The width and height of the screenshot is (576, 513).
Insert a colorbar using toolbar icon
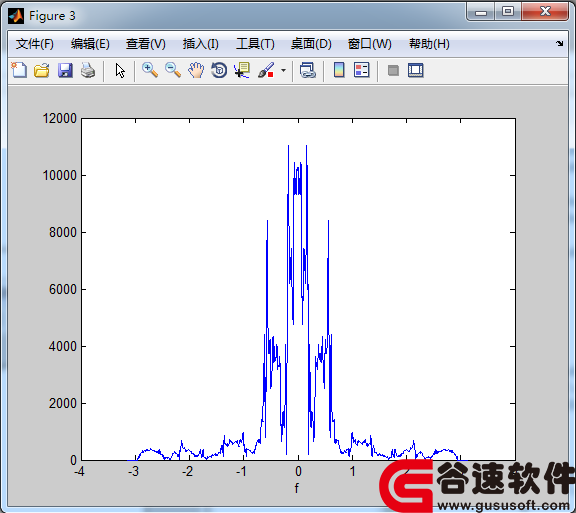click(339, 70)
